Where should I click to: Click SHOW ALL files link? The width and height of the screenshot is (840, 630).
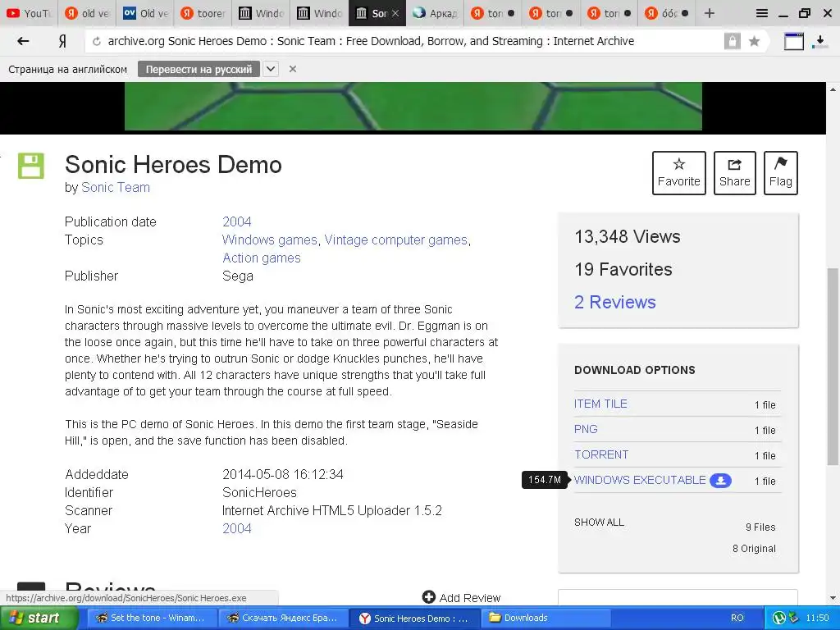[x=599, y=523]
